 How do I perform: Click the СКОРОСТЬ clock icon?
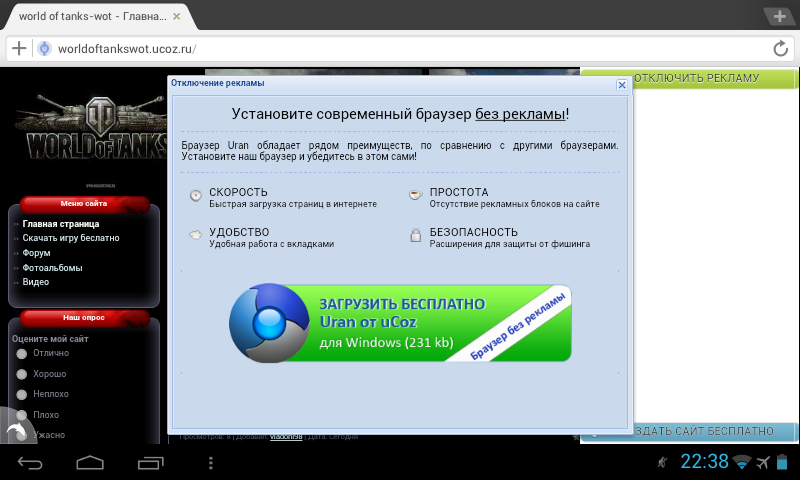(x=195, y=195)
